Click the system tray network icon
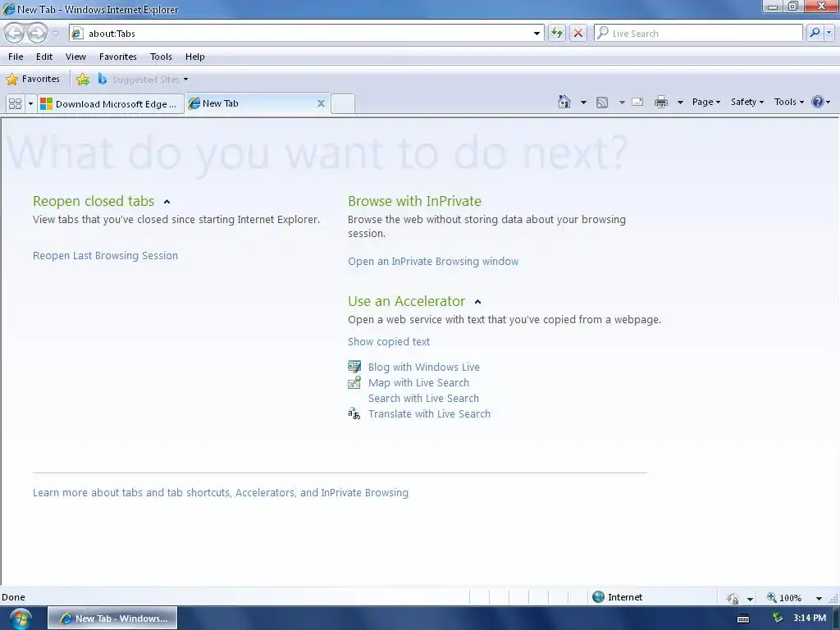Image resolution: width=840 pixels, height=630 pixels. point(778,619)
